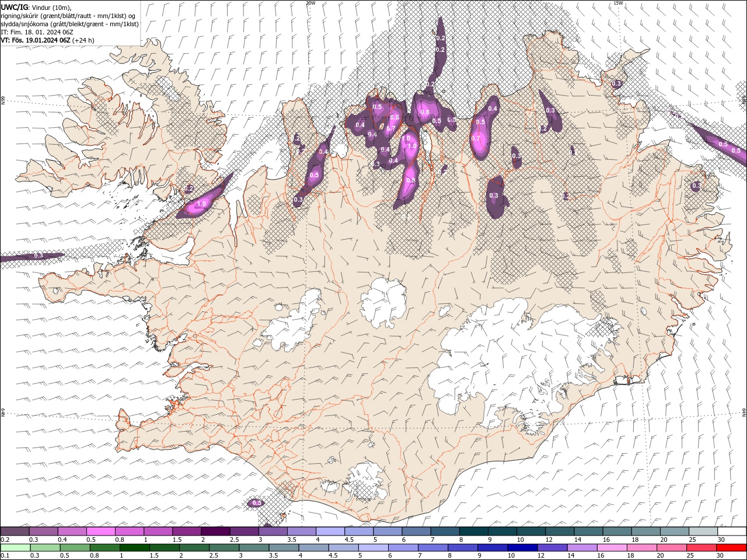747x560 pixels.
Task: Click the '0.2' value under the snow scale
Action: click(x=5, y=540)
